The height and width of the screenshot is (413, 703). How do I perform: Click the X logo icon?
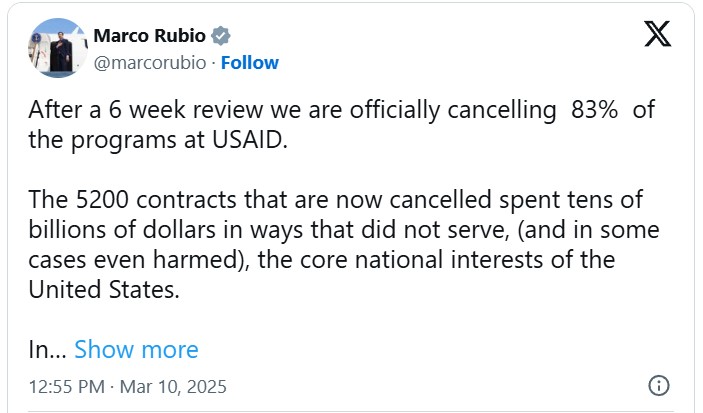click(657, 35)
